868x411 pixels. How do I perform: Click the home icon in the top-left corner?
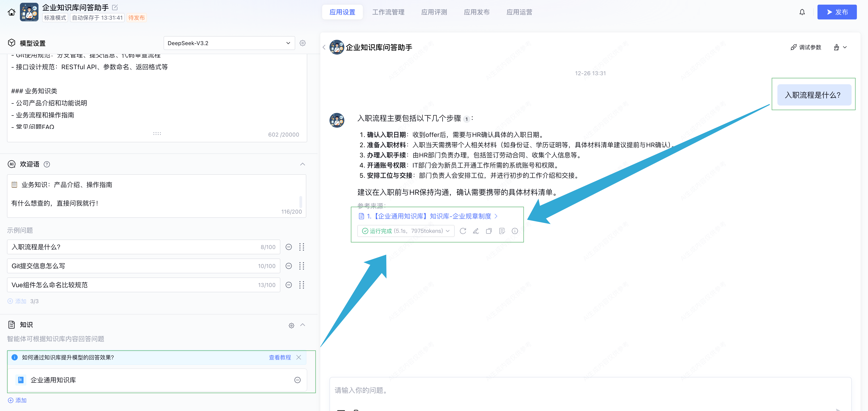coord(12,12)
